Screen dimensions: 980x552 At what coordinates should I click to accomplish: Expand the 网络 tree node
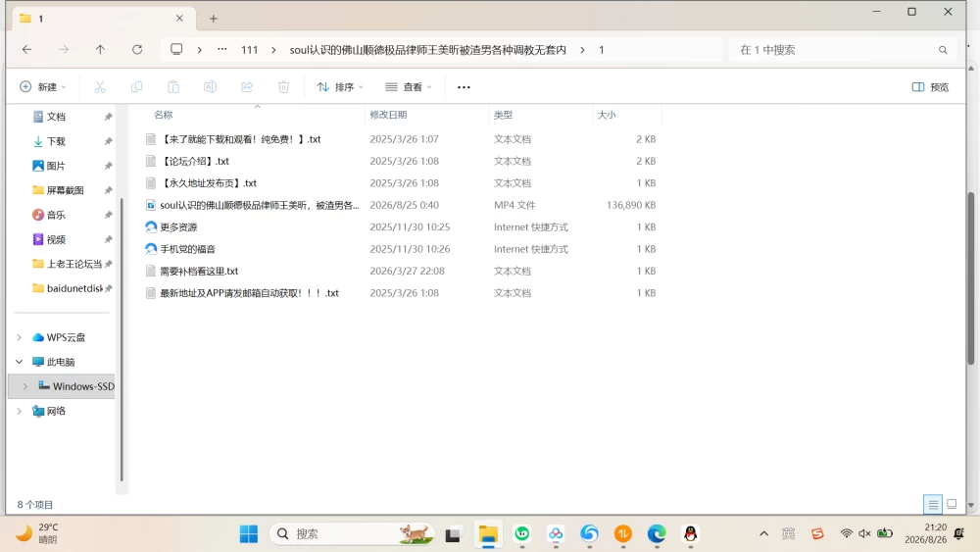(x=20, y=411)
